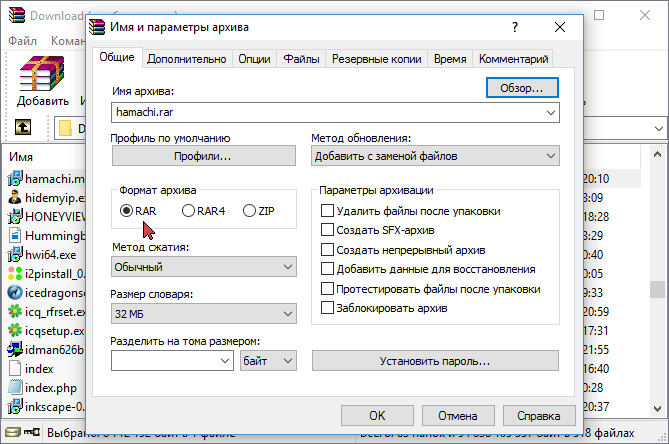This screenshot has width=669, height=444.
Task: Check Заблокировать архив option
Action: pos(327,308)
